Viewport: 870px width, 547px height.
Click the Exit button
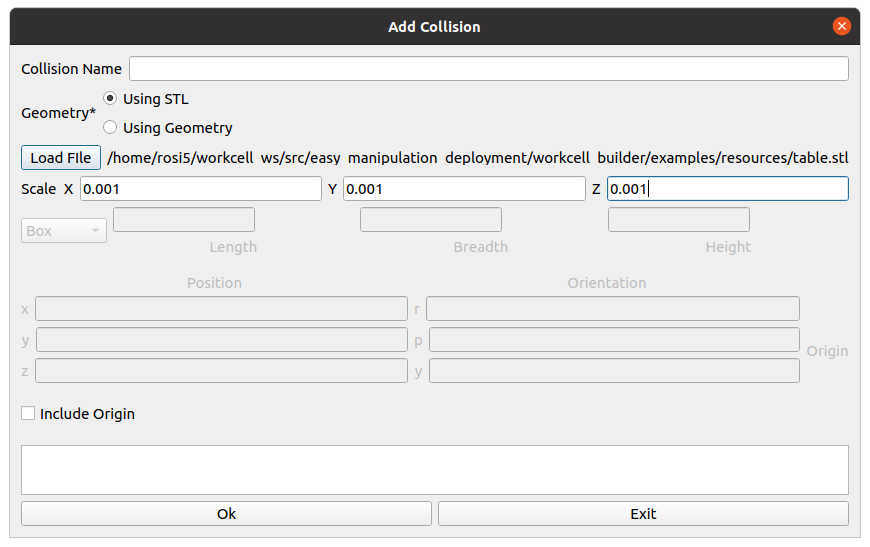point(643,514)
